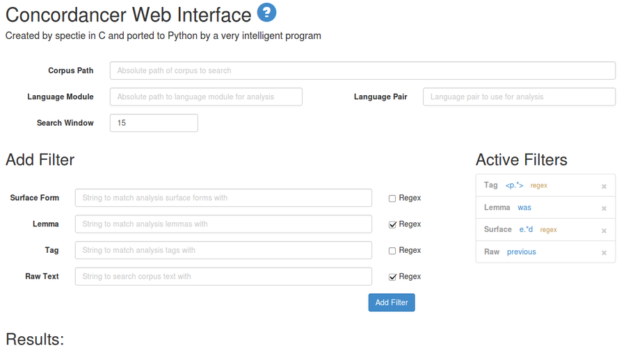Click the blue help question mark icon
626x364 pixels.
[266, 13]
